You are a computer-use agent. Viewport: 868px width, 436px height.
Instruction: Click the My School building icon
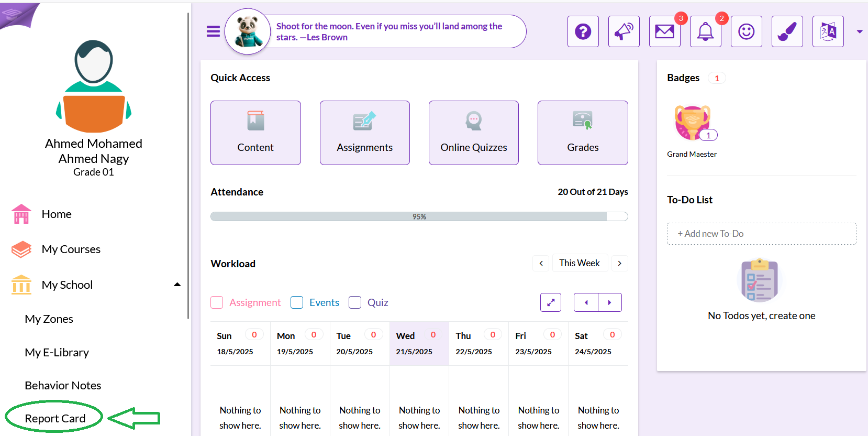tap(21, 285)
